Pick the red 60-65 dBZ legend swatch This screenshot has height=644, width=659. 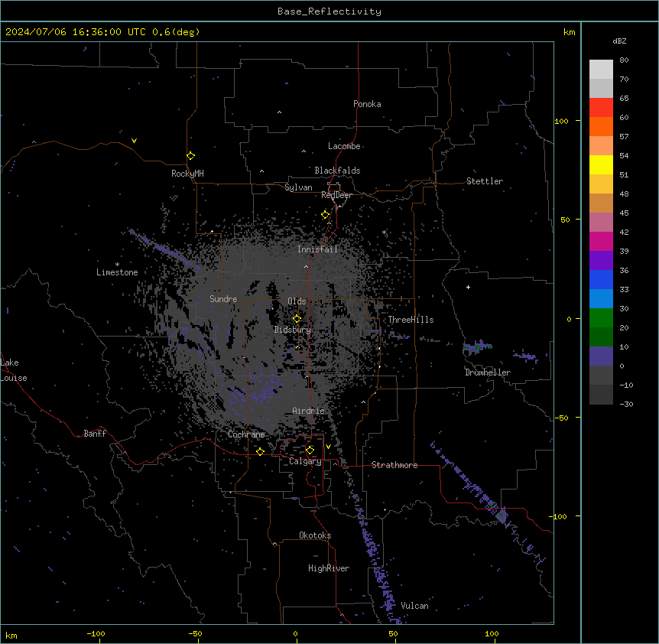click(x=601, y=108)
